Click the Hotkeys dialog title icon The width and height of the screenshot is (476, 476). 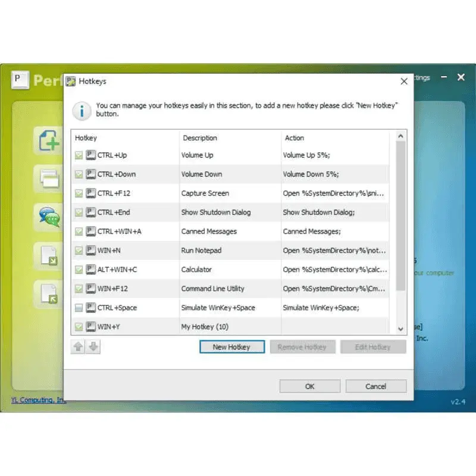tap(70, 82)
